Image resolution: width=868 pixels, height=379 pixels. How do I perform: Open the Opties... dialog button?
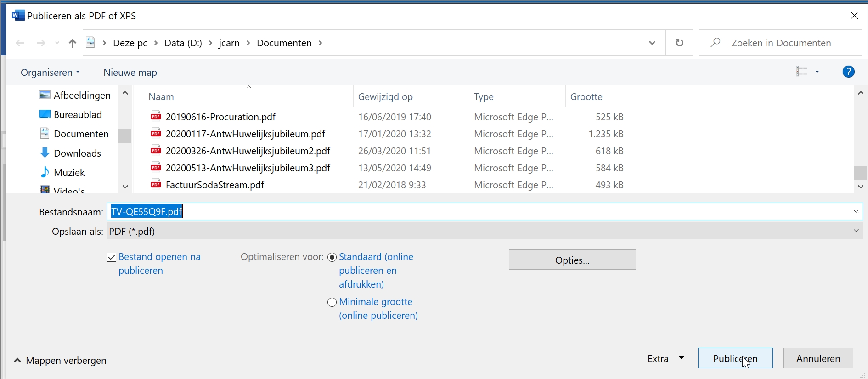(572, 260)
